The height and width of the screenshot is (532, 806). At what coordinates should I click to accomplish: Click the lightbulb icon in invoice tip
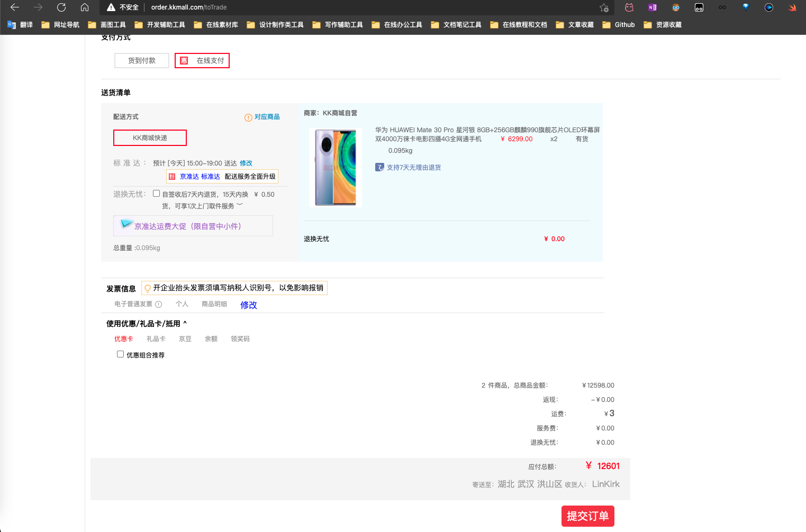coord(148,288)
